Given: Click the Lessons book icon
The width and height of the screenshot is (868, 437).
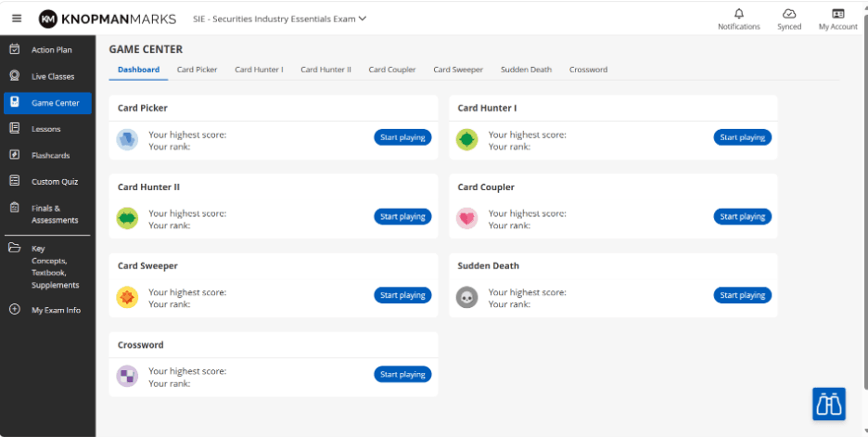Looking at the screenshot, I should point(15,128).
